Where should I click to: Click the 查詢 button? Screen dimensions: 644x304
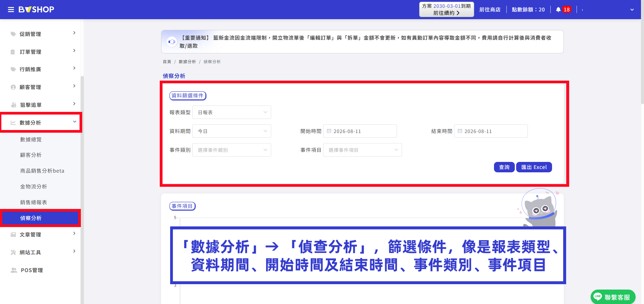504,167
